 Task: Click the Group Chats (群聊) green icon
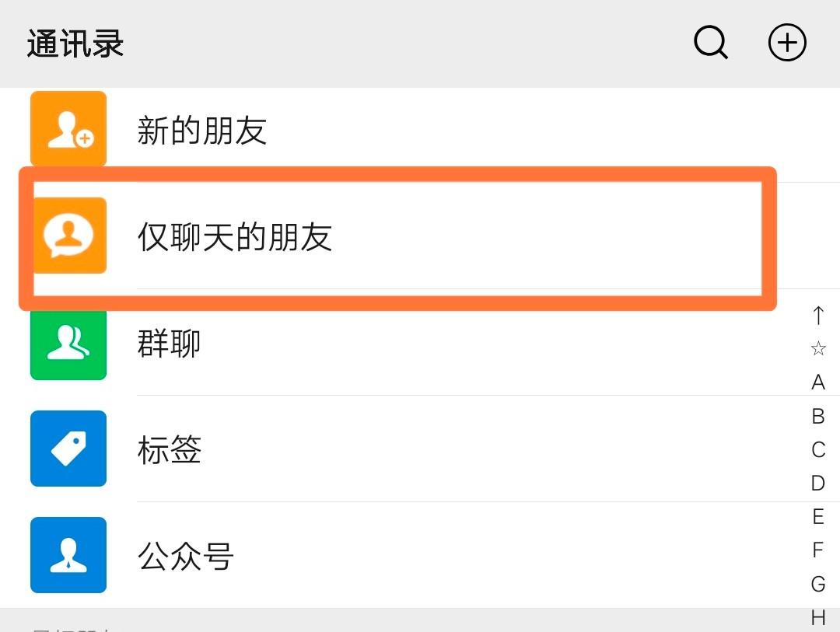[x=68, y=344]
